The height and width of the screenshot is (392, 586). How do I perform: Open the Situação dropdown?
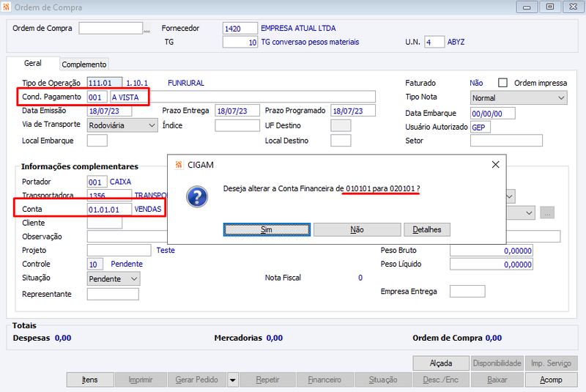(114, 278)
